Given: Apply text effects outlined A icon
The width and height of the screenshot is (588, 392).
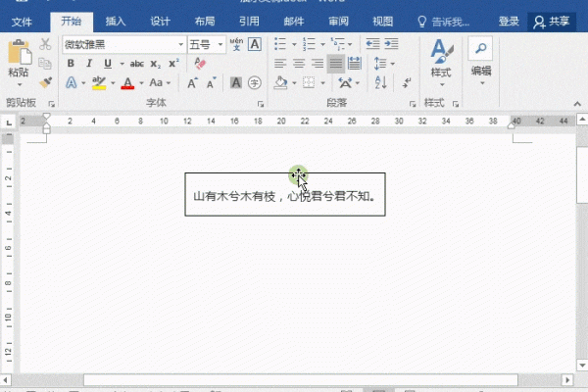Looking at the screenshot, I should coord(72,82).
